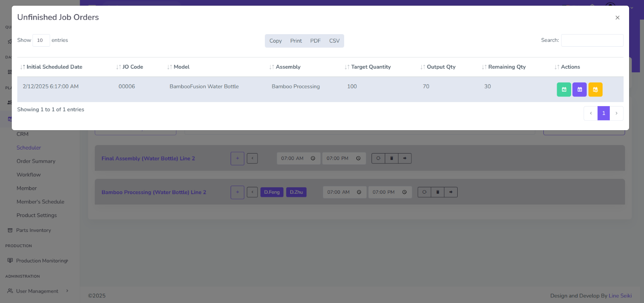The width and height of the screenshot is (644, 303).
Task: Open the Show entries count selector
Action: (x=41, y=40)
